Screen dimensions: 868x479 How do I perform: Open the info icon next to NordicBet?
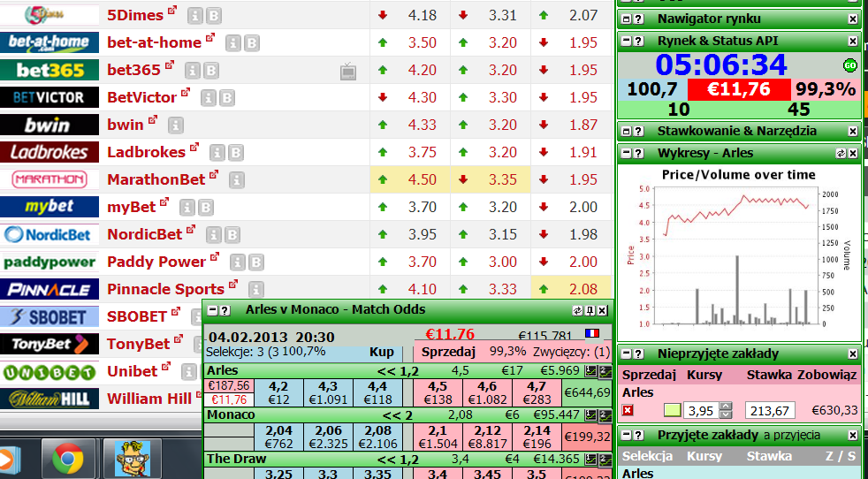tap(214, 235)
